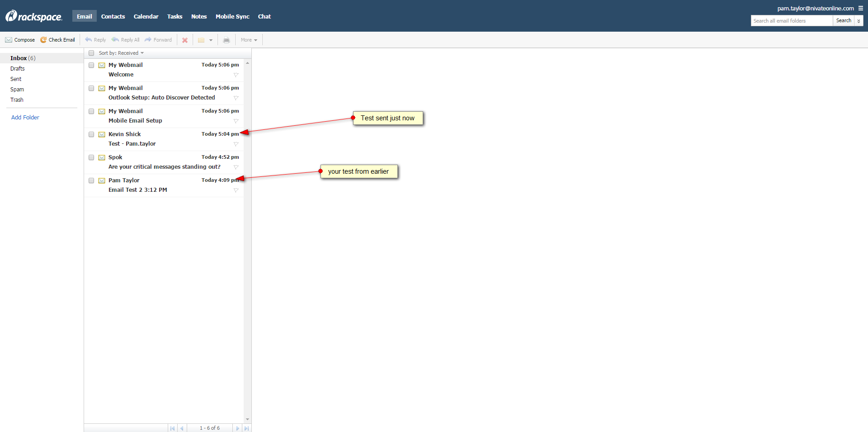
Task: Flag the Spok critical messages email
Action: point(236,167)
